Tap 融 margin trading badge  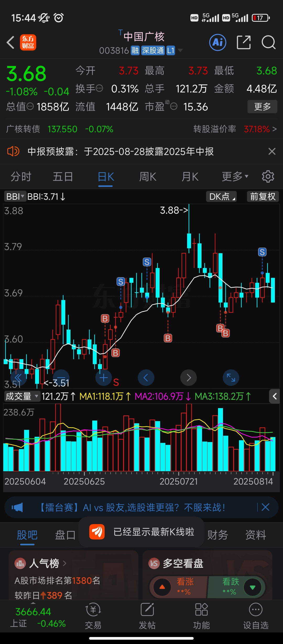point(135,50)
